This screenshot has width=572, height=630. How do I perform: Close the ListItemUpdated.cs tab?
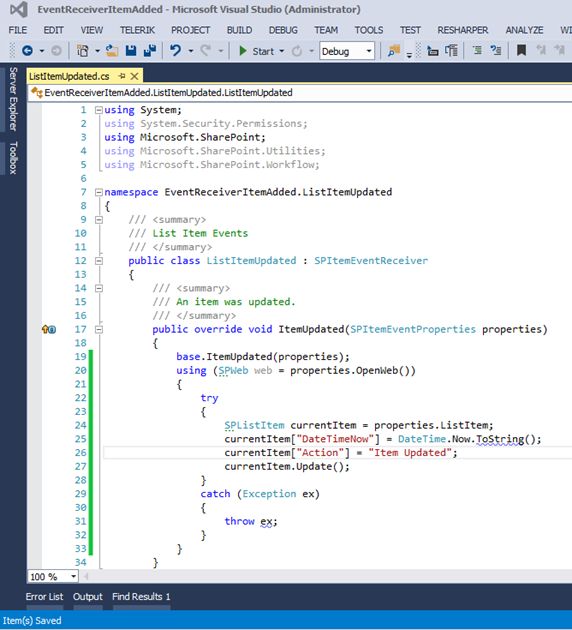pyautogui.click(x=135, y=76)
